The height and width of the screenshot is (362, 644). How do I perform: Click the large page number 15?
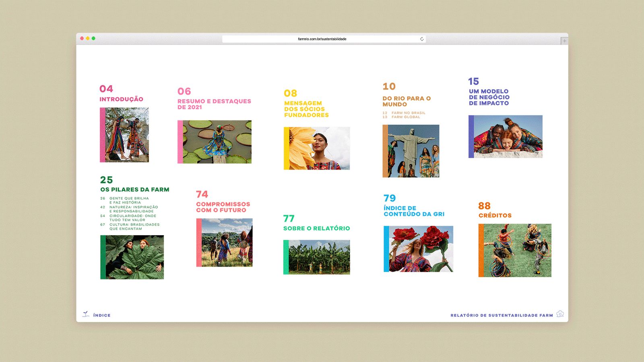[474, 81]
